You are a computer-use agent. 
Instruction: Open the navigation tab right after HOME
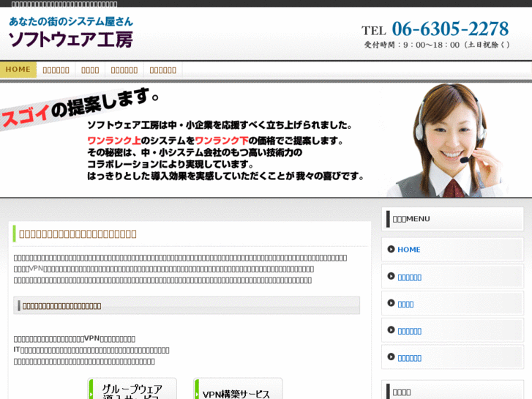(56, 70)
